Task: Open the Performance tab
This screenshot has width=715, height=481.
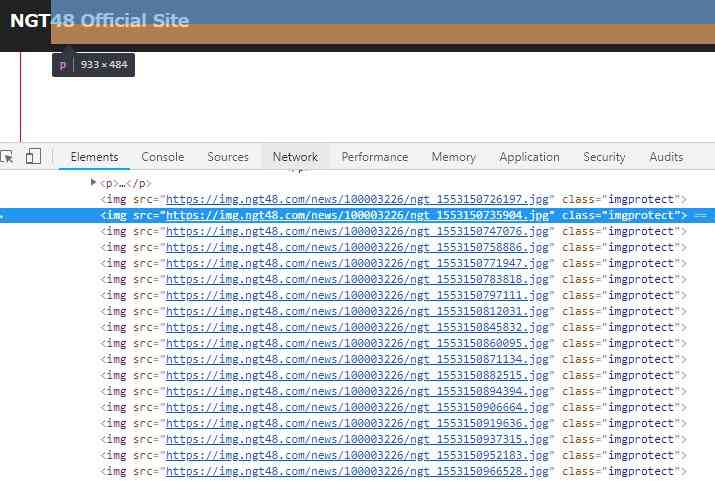Action: pyautogui.click(x=375, y=157)
